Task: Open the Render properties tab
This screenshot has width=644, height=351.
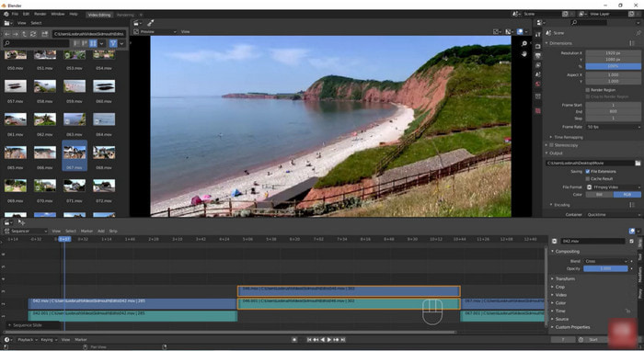Action: 538,46
